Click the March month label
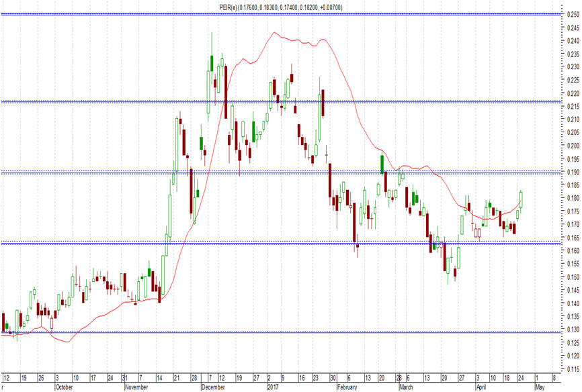 pos(406,387)
